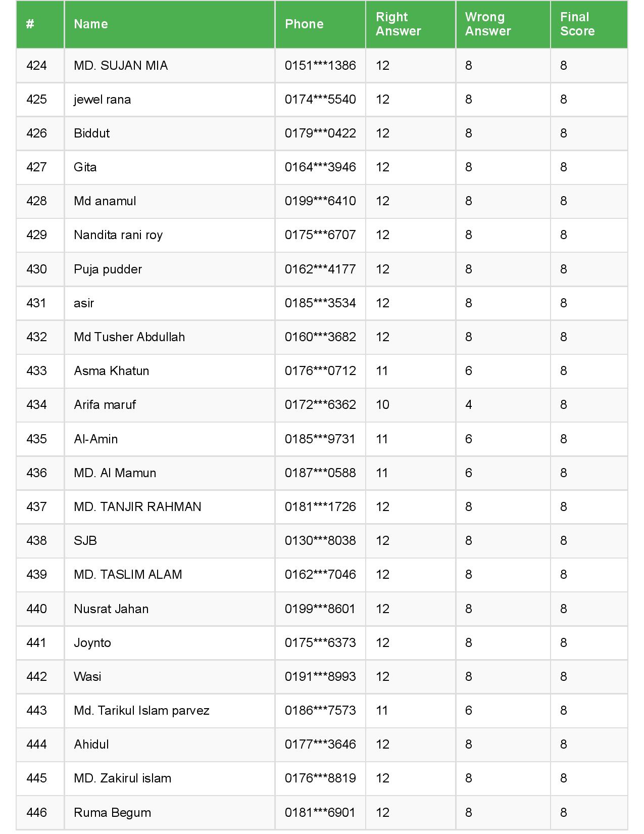
Task: Click the name MD. TANJIR RAHMAN
Action: click(x=137, y=507)
